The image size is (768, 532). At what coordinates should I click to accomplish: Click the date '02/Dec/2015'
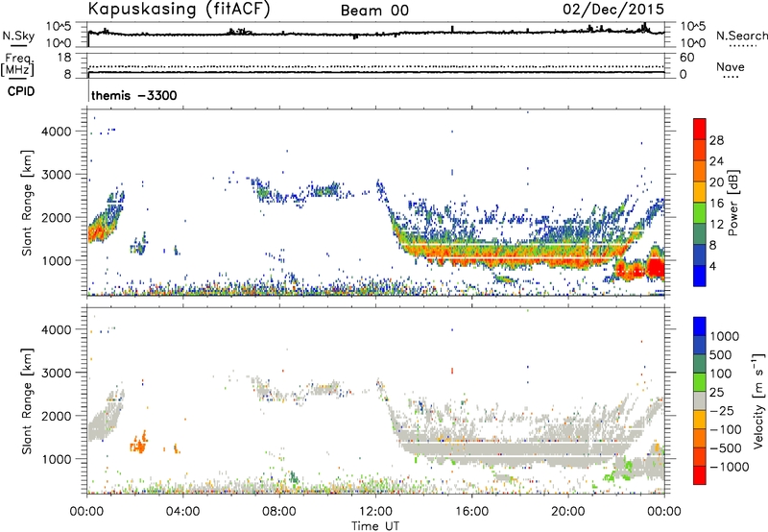coord(613,9)
